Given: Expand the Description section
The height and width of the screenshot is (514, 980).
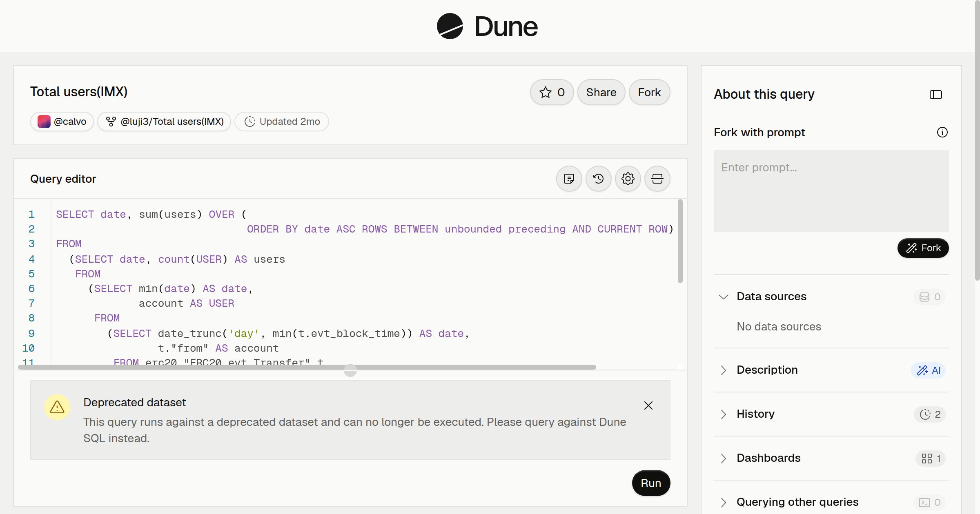Looking at the screenshot, I should 723,370.
